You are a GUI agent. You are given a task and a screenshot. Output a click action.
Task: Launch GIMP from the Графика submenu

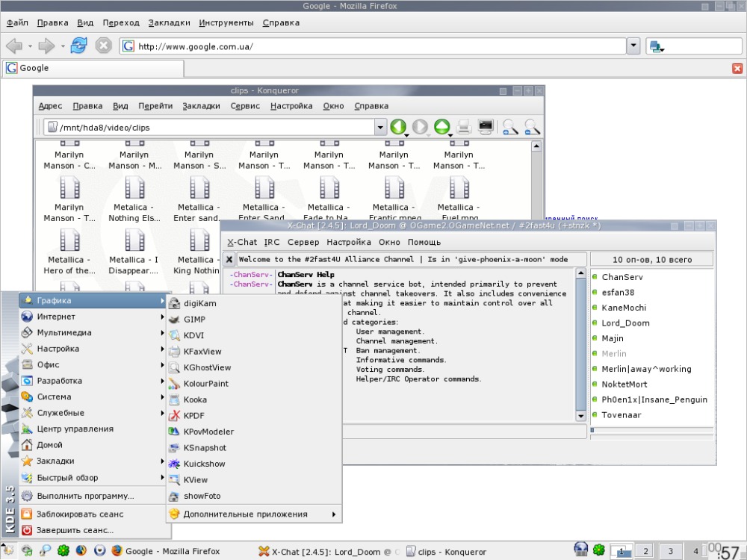coord(193,319)
